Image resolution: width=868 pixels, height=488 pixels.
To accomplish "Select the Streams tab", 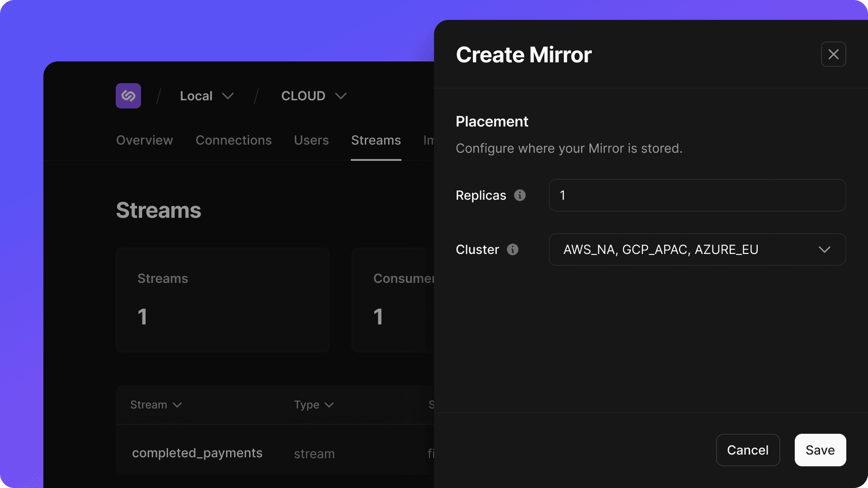I will (x=376, y=140).
